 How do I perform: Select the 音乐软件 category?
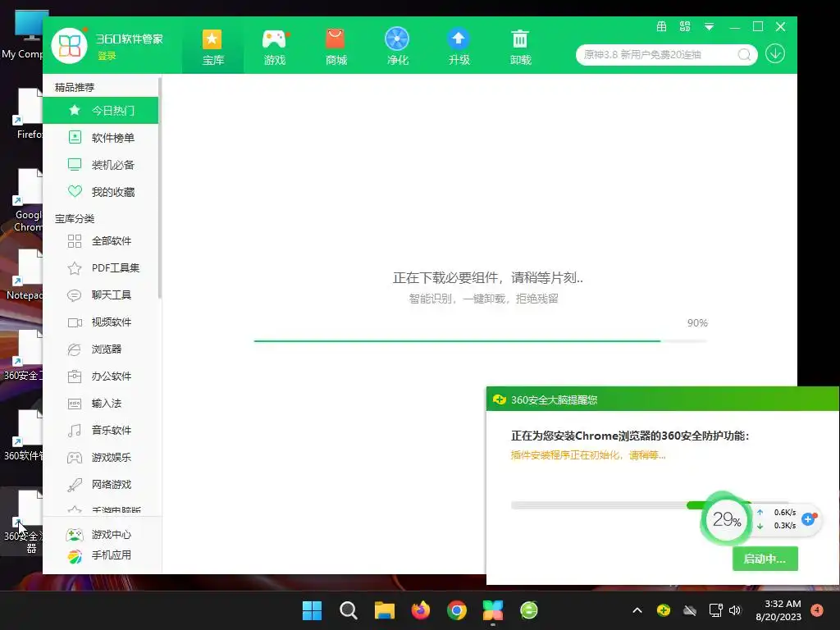(x=101, y=430)
